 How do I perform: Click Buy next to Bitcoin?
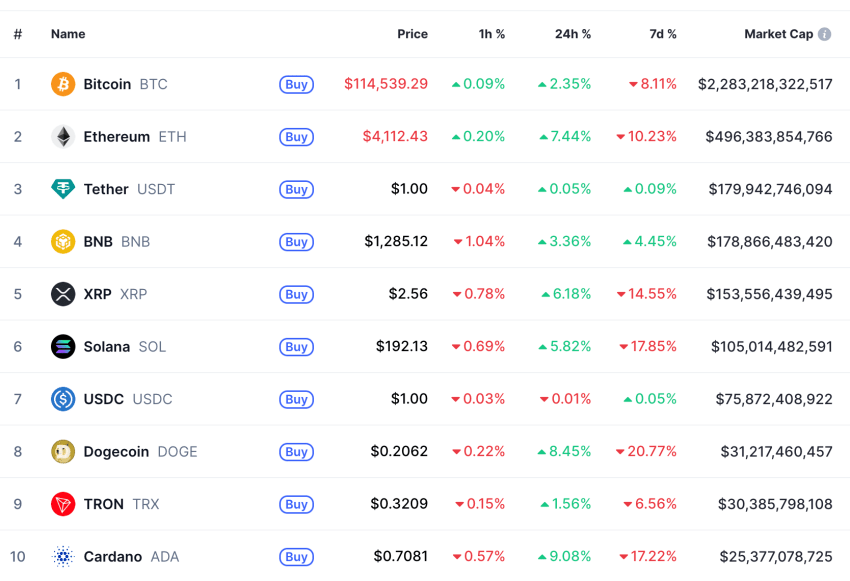click(x=296, y=85)
